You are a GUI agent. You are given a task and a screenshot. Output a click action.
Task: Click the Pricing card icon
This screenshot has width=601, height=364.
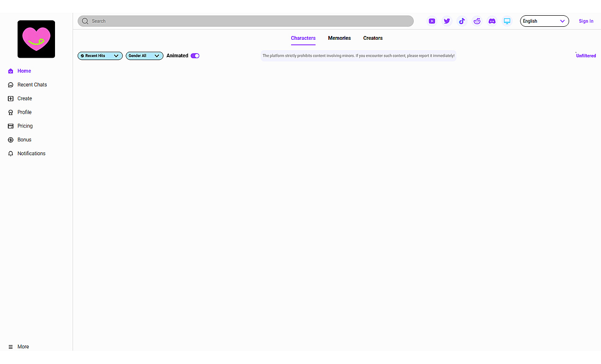click(11, 126)
